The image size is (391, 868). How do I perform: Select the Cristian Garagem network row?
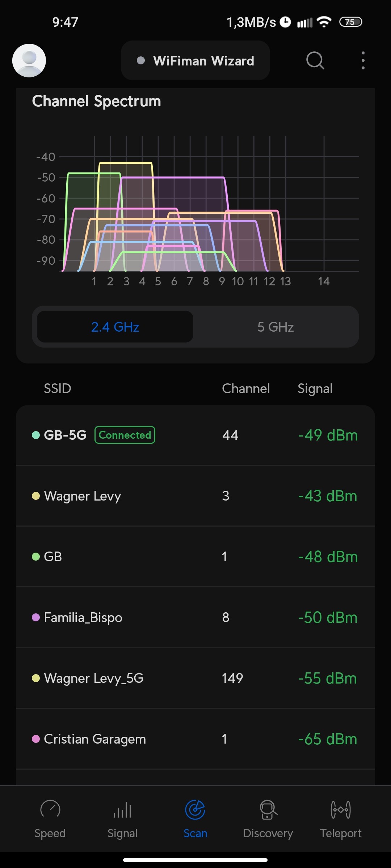point(195,739)
